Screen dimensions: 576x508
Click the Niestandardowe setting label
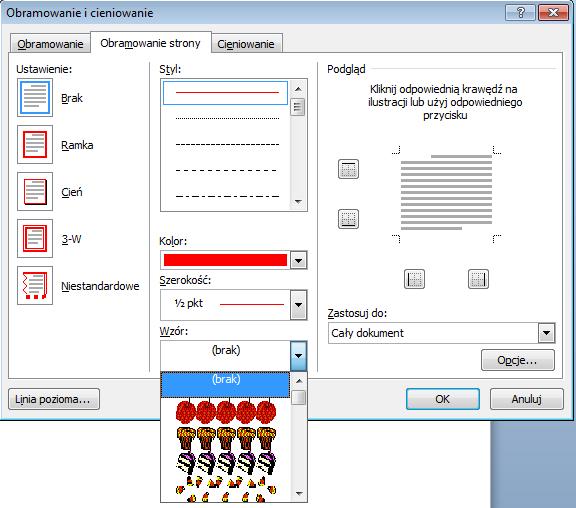click(x=100, y=286)
